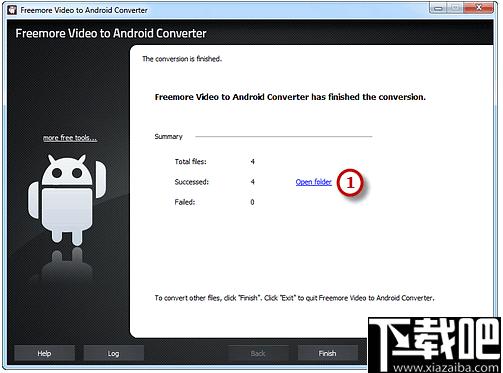This screenshot has width=503, height=373.
Task: Click the bold finished-conversion message
Action: [x=290, y=97]
